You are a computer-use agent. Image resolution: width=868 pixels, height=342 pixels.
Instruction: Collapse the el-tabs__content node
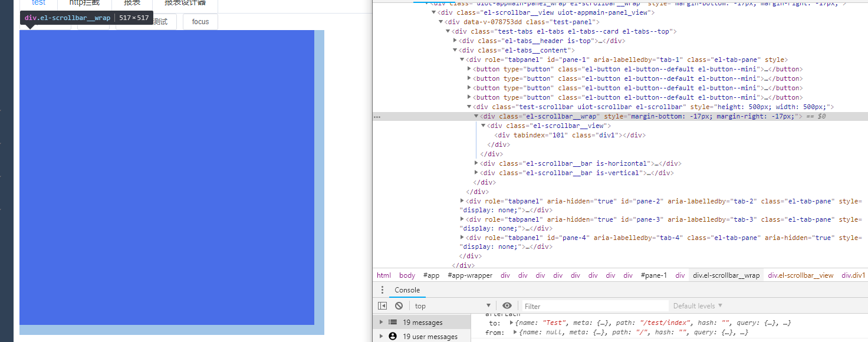click(455, 50)
